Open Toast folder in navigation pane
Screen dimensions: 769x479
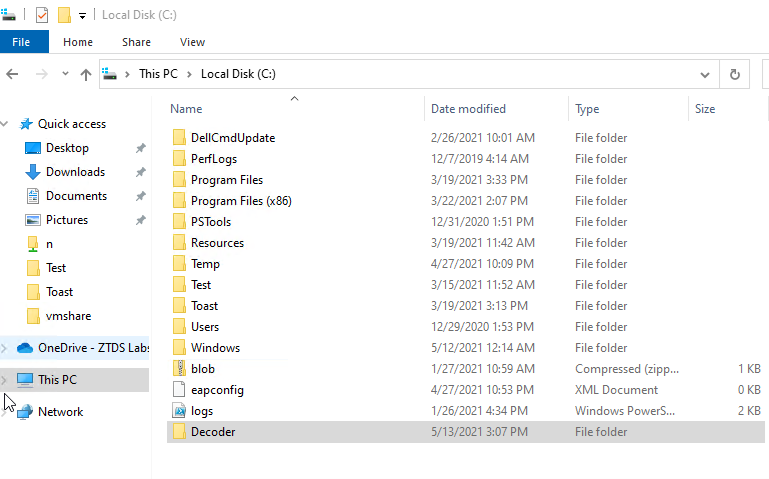pyautogui.click(x=59, y=292)
